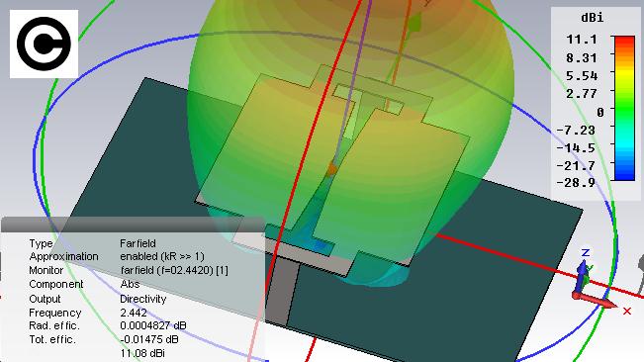Pick the red top of color scale
This screenshot has width=644, height=362.
coord(624,42)
